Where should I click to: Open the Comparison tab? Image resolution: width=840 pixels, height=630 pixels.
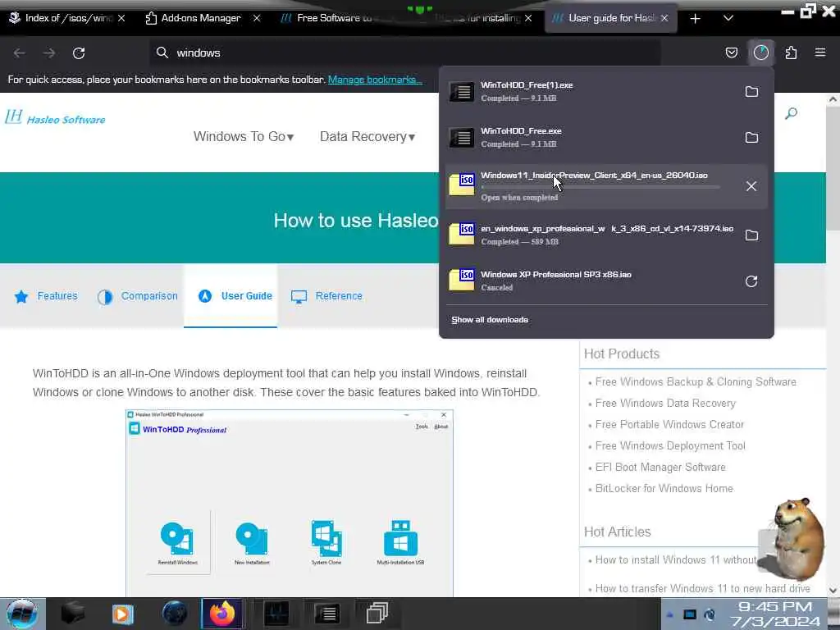138,296
